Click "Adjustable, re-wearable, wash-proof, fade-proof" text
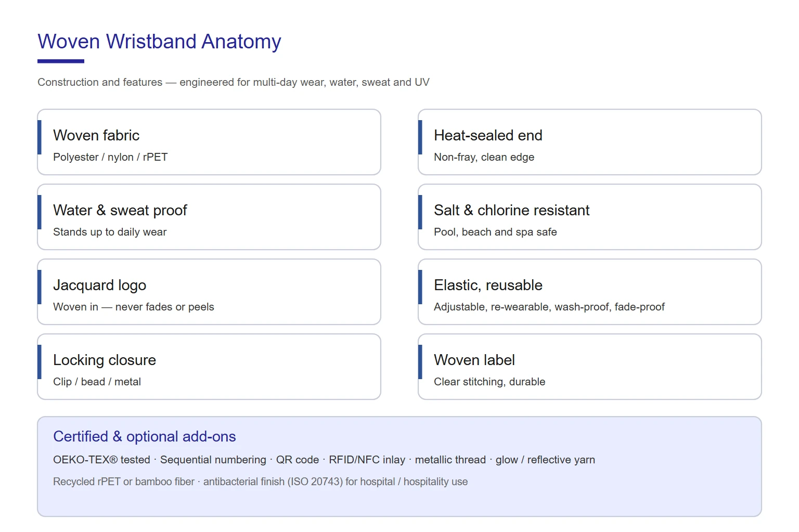This screenshot has height=532, width=799. point(549,307)
